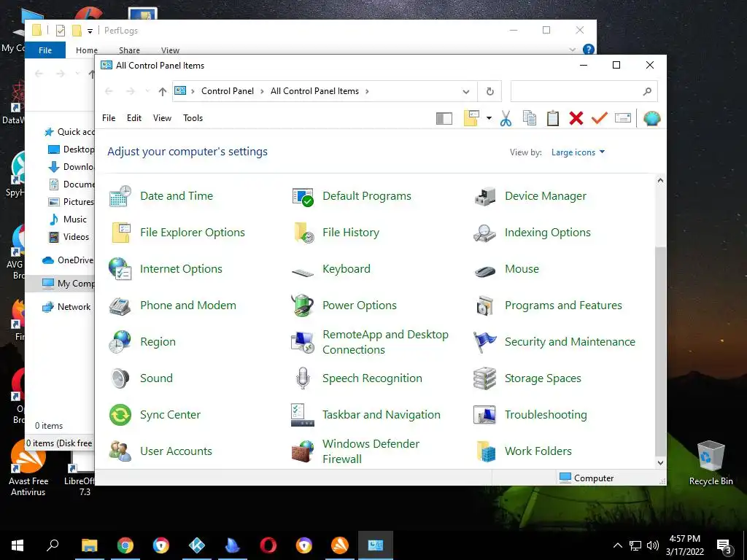Screen dimensions: 747x560
Task: Open the Device Manager icon
Action: [485, 196]
